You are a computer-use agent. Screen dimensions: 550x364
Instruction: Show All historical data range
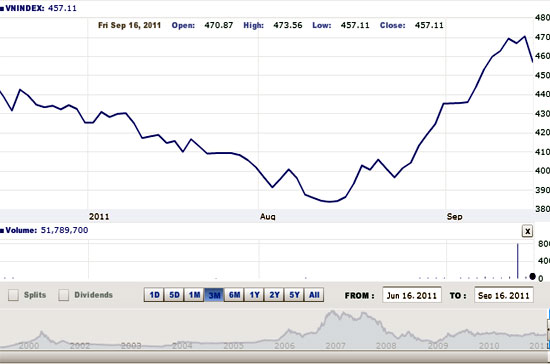314,295
